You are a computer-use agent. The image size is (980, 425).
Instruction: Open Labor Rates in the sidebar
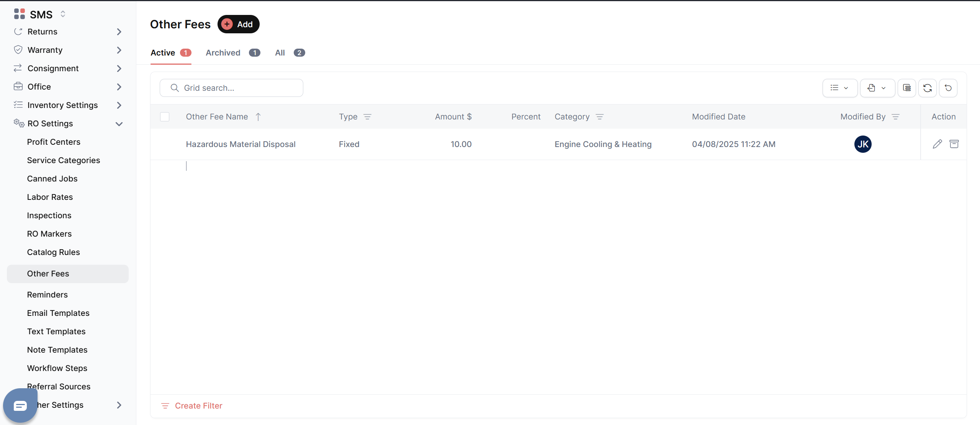point(50,197)
